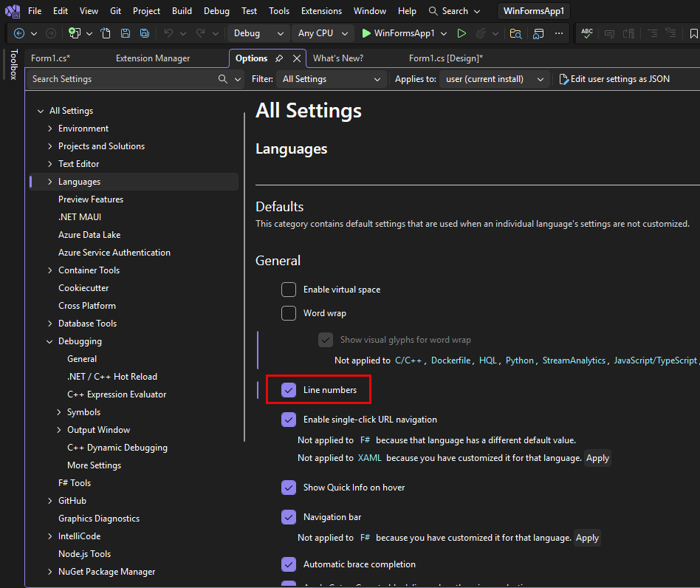
Task: Pin the Options tab
Action: [279, 58]
